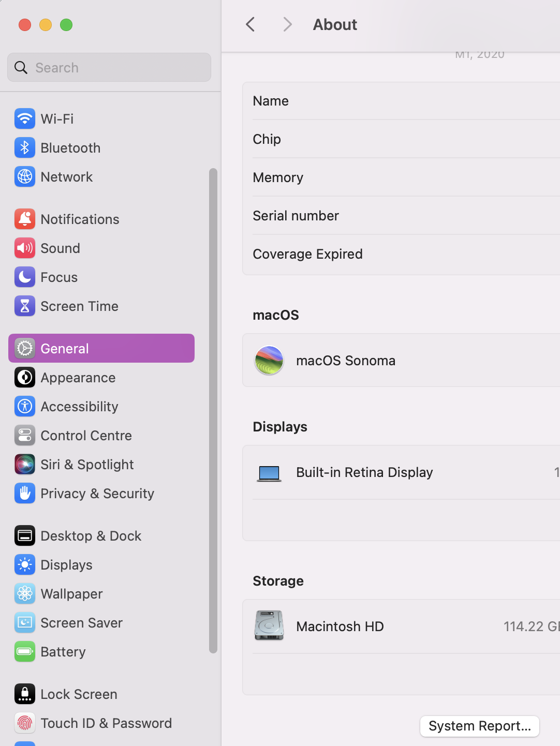The width and height of the screenshot is (560, 746).
Task: Select the Network globe icon
Action: (x=25, y=177)
